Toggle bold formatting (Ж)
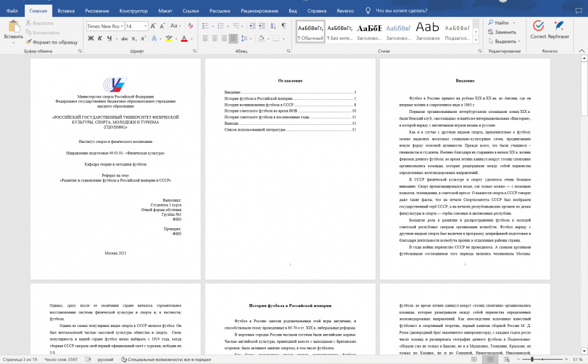 click(91, 38)
